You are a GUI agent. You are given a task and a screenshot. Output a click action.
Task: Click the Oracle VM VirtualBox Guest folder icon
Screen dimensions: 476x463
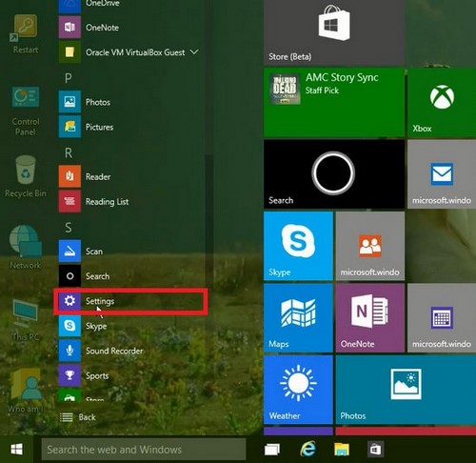(x=69, y=52)
